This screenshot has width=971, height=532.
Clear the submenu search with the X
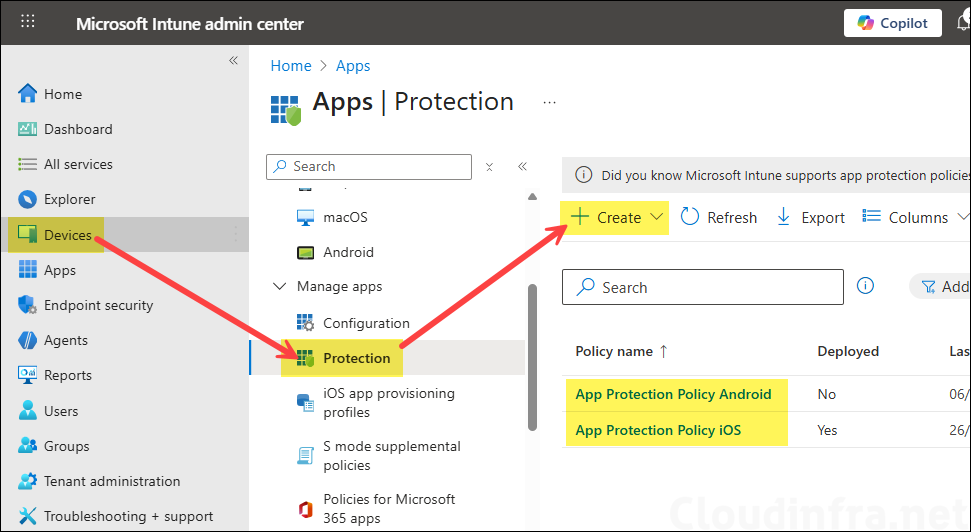point(489,167)
